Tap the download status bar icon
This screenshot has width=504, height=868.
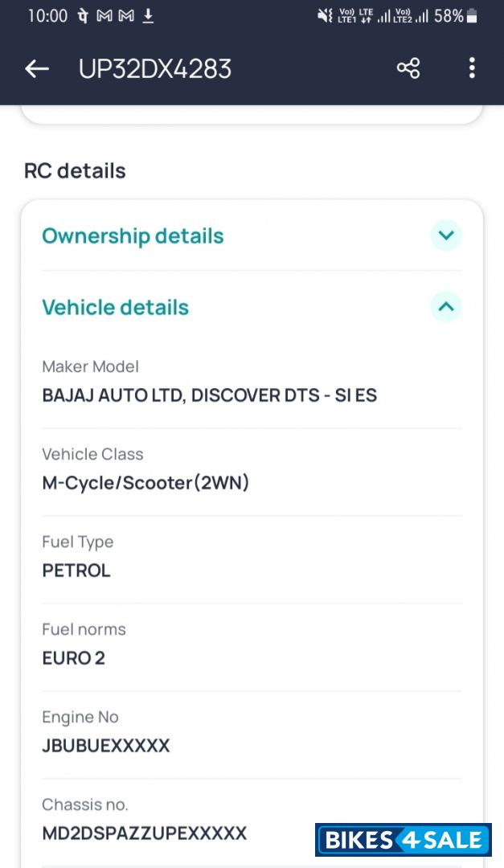(x=148, y=16)
